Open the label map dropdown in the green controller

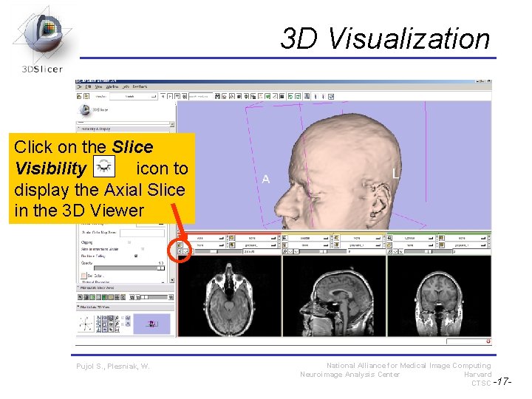(414, 245)
